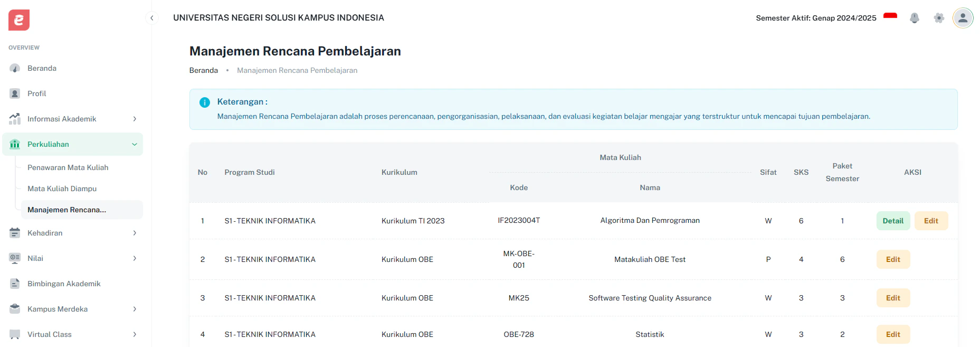This screenshot has width=980, height=347.
Task: Click the Nilai grade card icon
Action: coord(15,258)
